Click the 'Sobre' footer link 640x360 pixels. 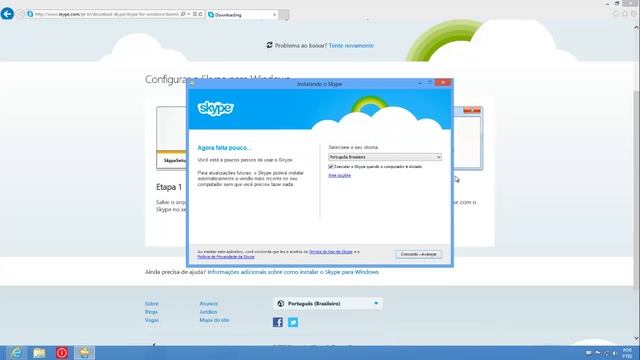click(151, 304)
